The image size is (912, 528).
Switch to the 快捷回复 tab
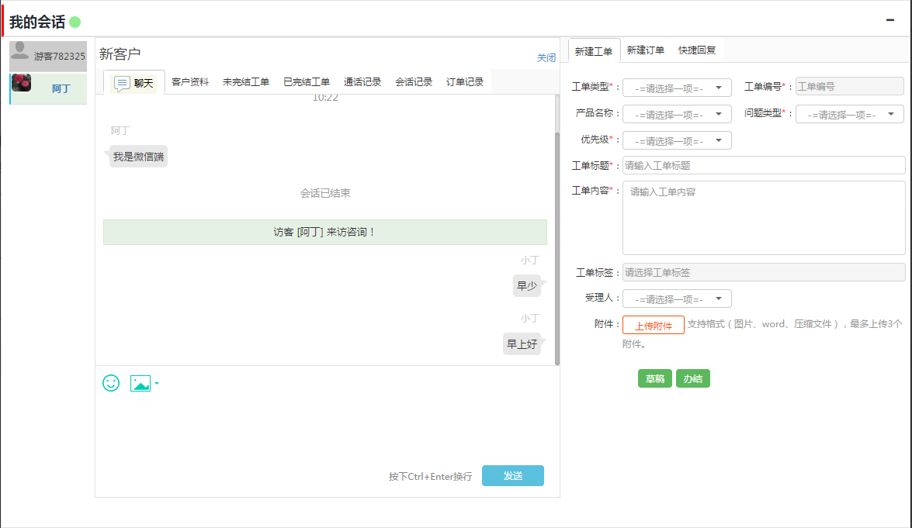696,50
